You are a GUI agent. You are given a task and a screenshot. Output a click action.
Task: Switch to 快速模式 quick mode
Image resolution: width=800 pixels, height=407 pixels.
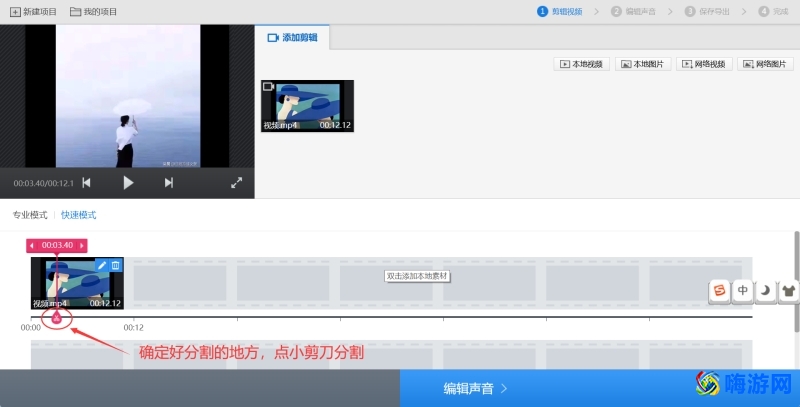(79, 215)
